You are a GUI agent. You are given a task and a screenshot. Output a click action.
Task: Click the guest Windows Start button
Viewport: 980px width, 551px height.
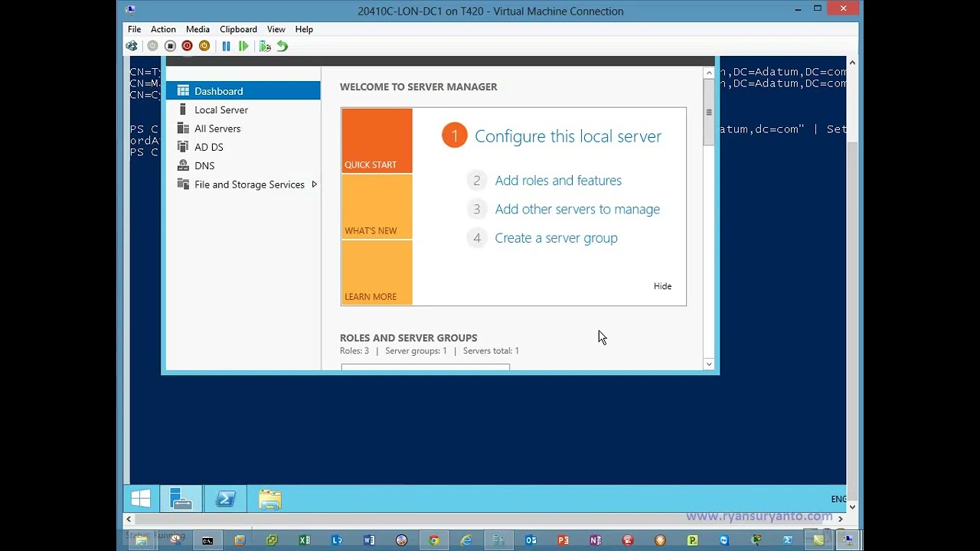(x=141, y=499)
